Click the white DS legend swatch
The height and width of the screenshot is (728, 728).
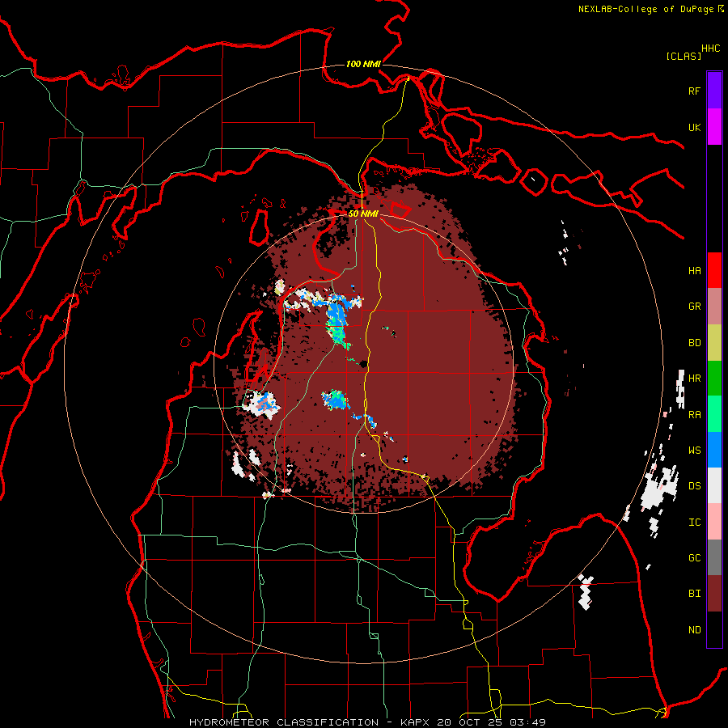coord(714,485)
